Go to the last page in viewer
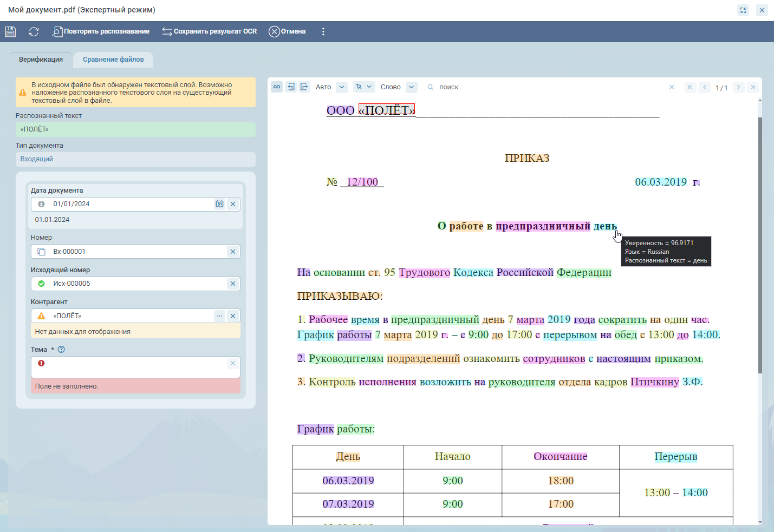Screen dimensions: 774x532 [x=752, y=87]
